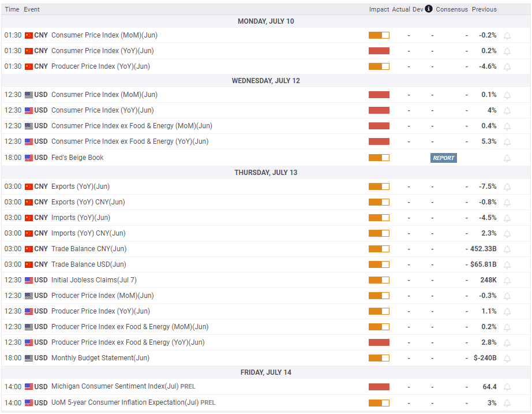
Task: Toggle alert bell for USD Consumer Price Index (MoM)
Action: [507, 95]
